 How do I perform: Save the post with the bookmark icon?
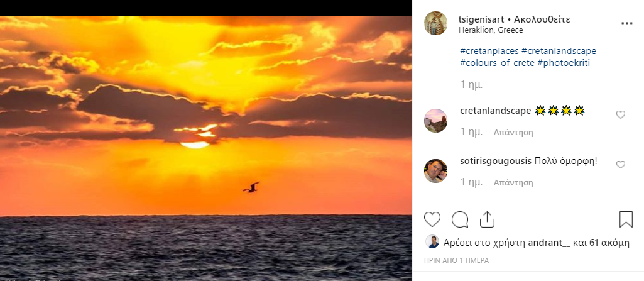click(x=626, y=219)
